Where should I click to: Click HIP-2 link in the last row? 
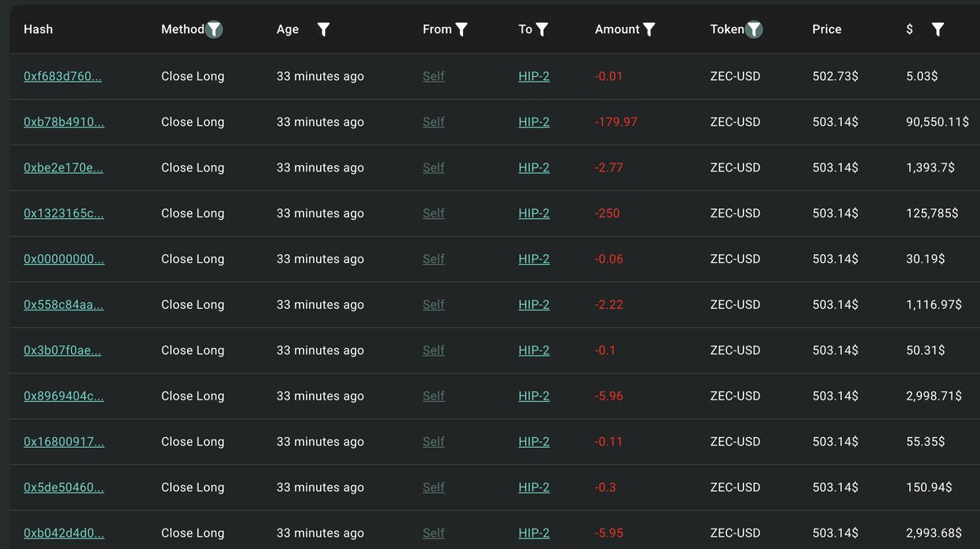tap(534, 533)
